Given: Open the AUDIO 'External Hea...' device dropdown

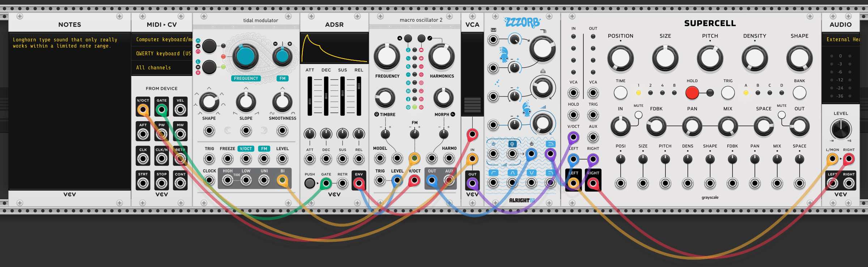Looking at the screenshot, I should point(841,39).
